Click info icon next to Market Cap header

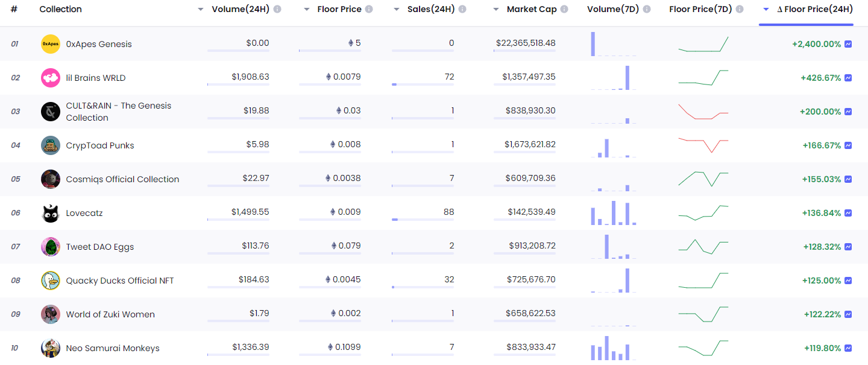click(x=564, y=9)
